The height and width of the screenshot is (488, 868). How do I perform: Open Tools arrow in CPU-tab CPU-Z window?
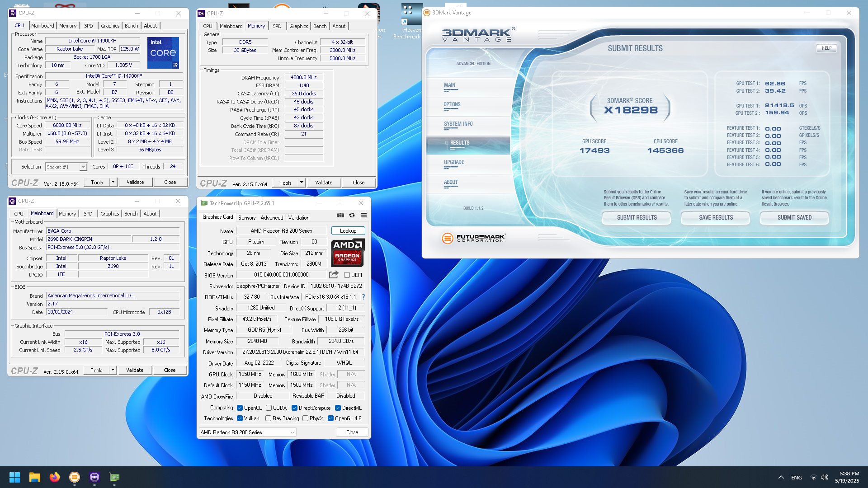coord(113,182)
